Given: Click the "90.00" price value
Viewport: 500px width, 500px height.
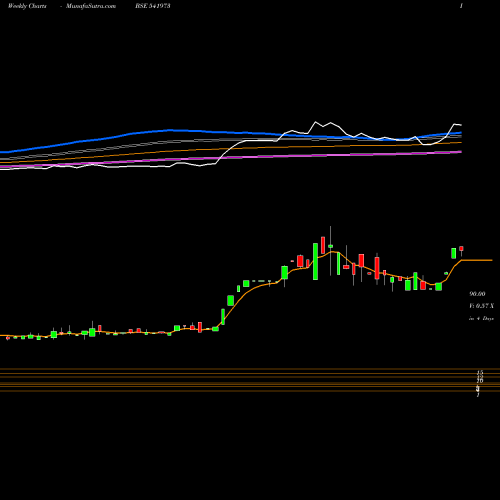Looking at the screenshot, I should (x=477, y=294).
